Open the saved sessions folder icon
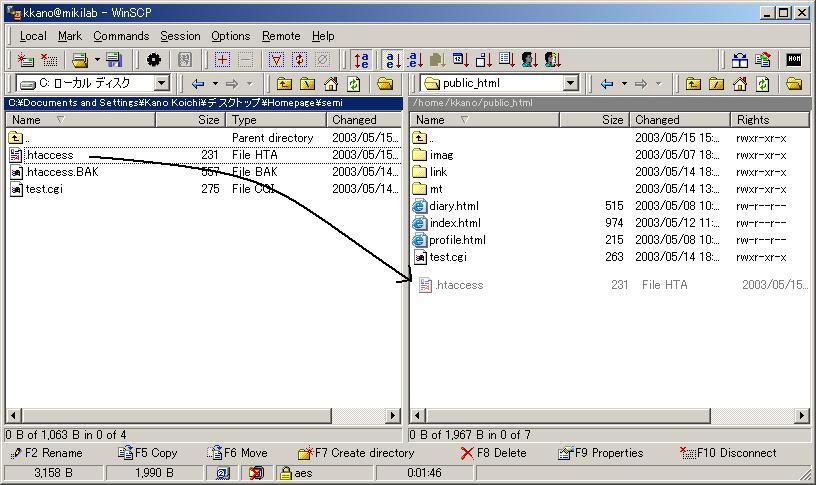The image size is (816, 485). 80,60
